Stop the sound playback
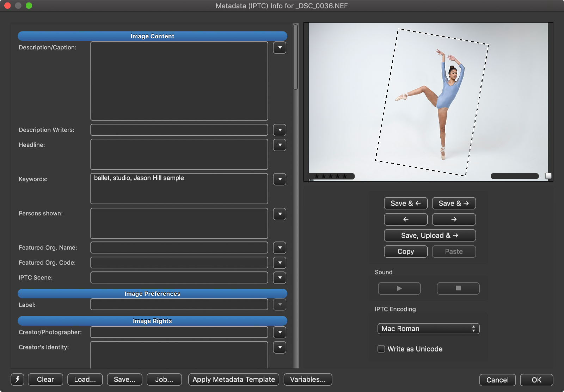Viewport: 564px width, 392px height. click(x=458, y=288)
